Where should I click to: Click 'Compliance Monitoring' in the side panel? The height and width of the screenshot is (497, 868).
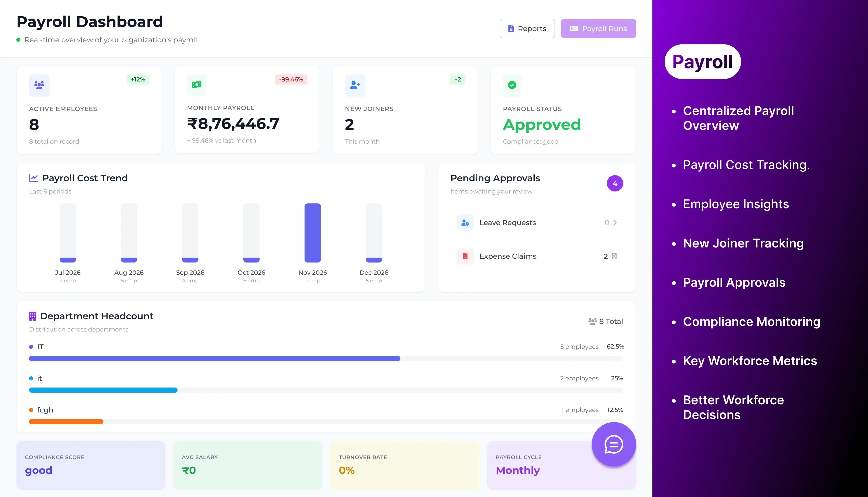[752, 322]
